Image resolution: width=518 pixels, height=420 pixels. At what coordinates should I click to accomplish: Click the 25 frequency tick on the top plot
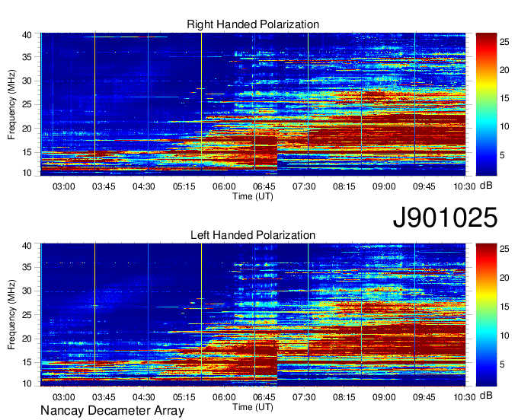(x=27, y=105)
